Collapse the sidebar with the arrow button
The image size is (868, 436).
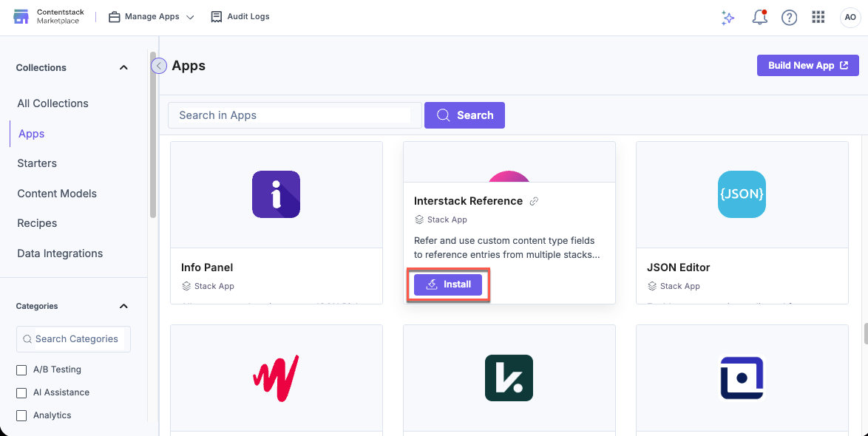(159, 66)
